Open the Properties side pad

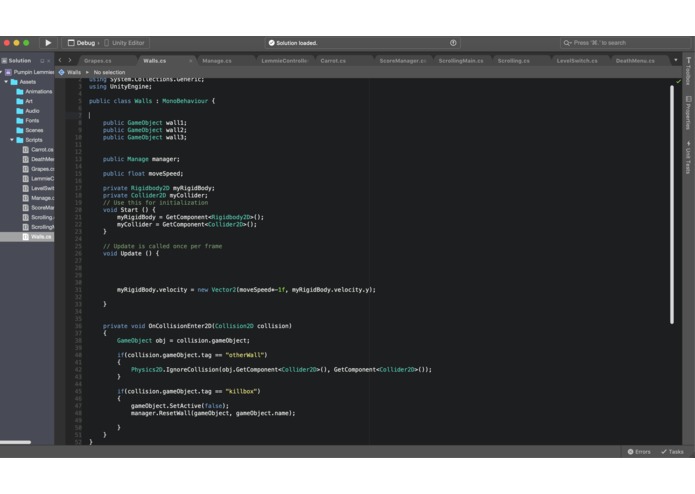[688, 113]
